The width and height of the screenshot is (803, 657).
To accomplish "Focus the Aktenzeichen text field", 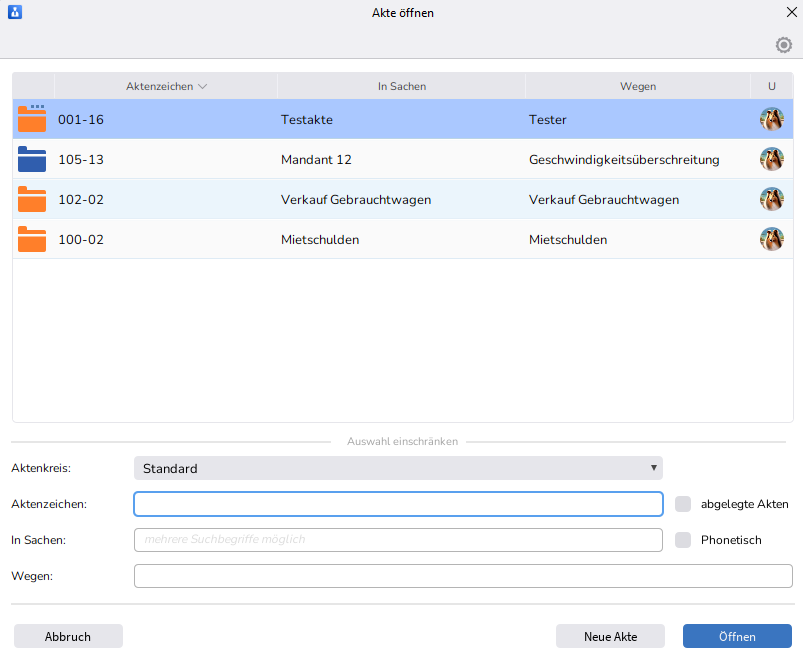I will 398,504.
